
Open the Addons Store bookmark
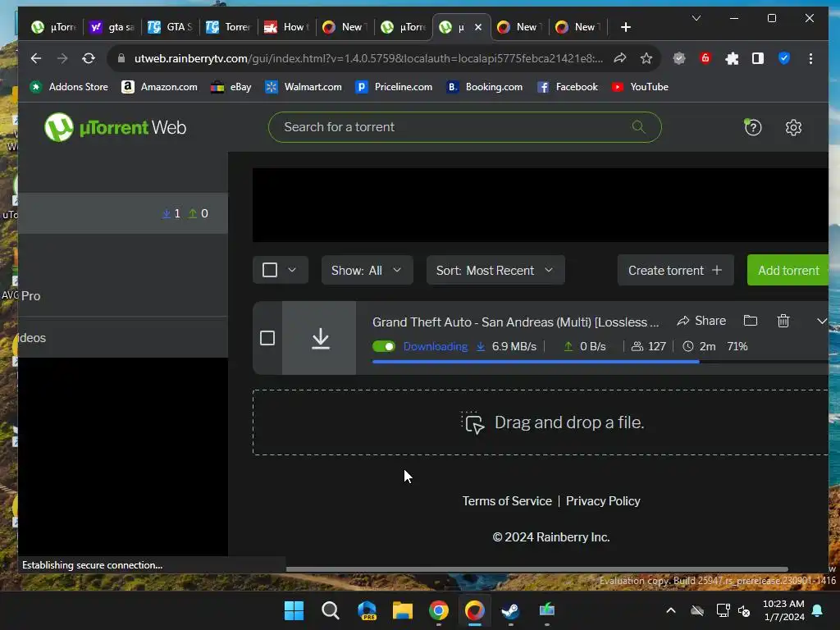point(69,87)
